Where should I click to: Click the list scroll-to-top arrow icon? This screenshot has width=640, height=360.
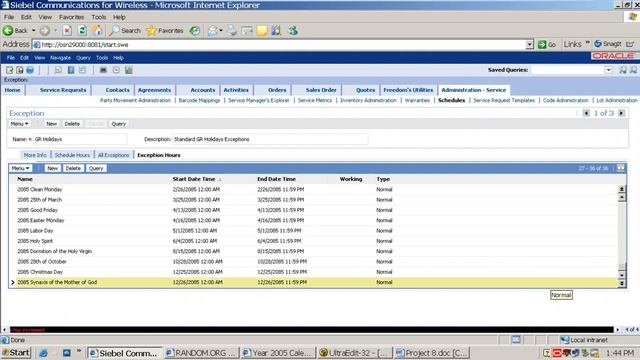coord(622,189)
